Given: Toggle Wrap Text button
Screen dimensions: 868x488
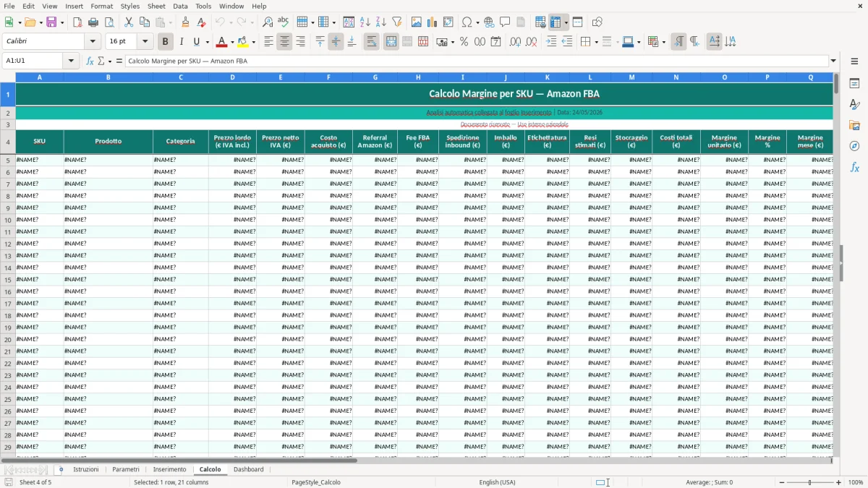Looking at the screenshot, I should (371, 42).
